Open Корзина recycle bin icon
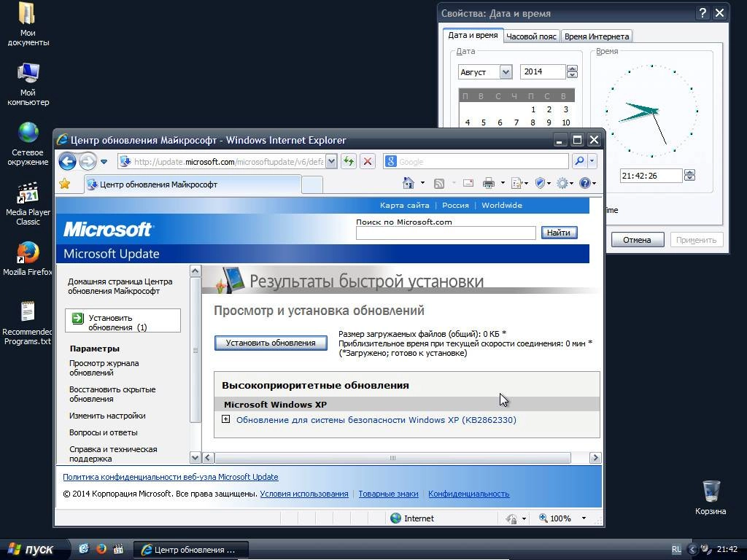 [x=711, y=497]
